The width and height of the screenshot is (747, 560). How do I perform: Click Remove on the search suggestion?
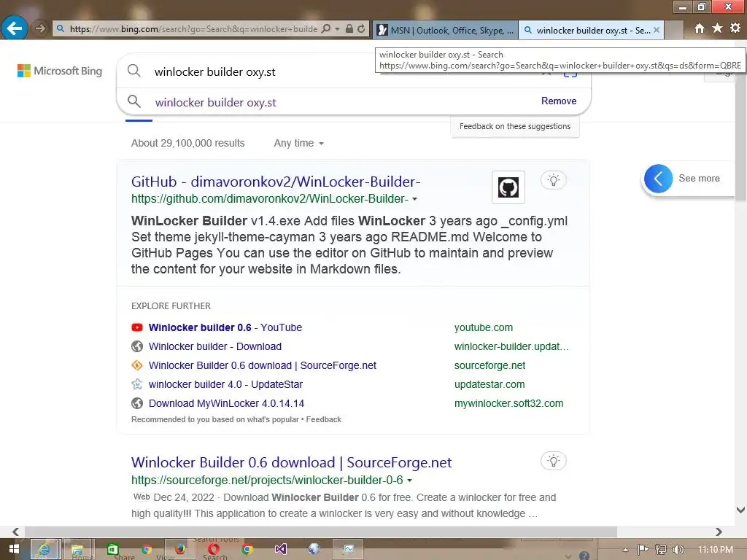tap(559, 101)
